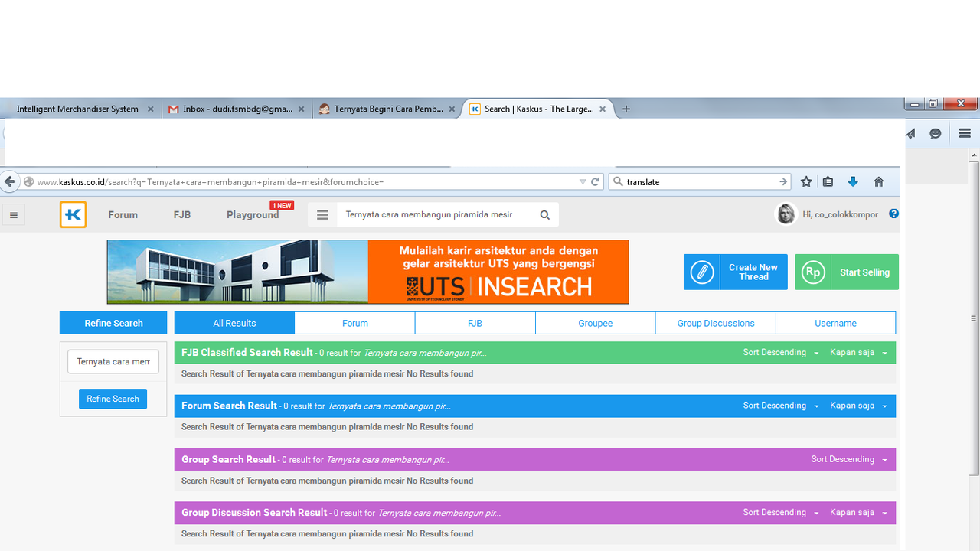The height and width of the screenshot is (551, 980).
Task: Open the user avatar of co_colokkompor
Action: click(x=786, y=214)
